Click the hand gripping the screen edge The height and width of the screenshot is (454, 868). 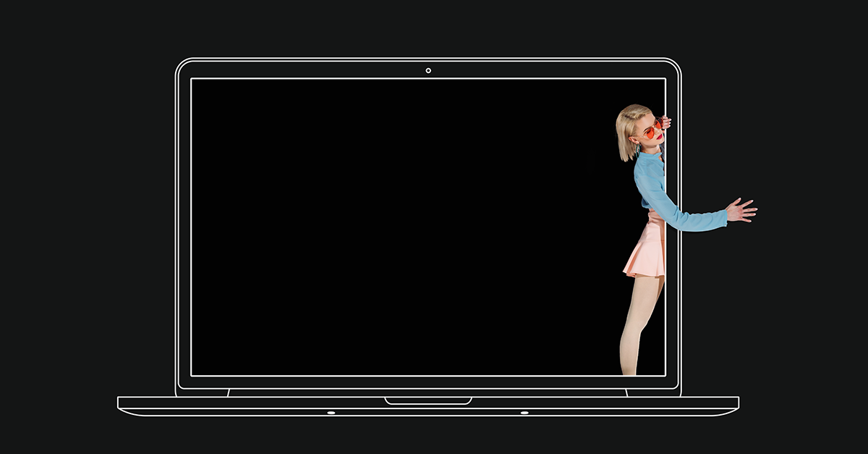tap(665, 122)
